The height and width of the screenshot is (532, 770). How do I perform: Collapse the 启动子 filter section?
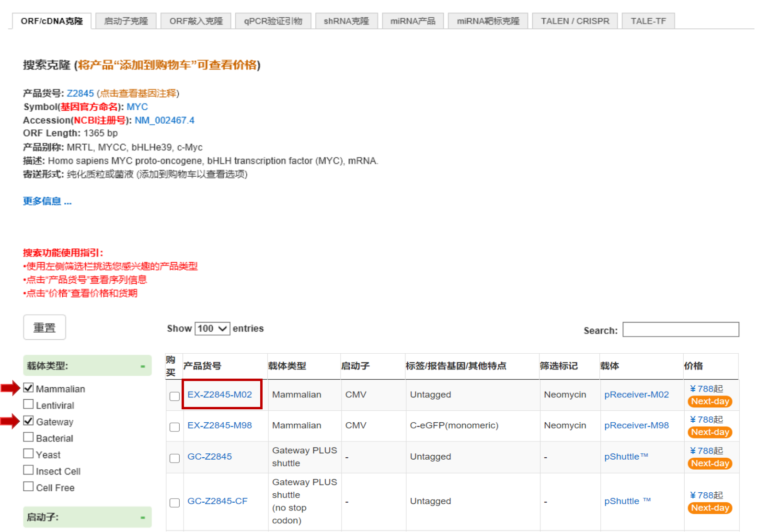(143, 517)
